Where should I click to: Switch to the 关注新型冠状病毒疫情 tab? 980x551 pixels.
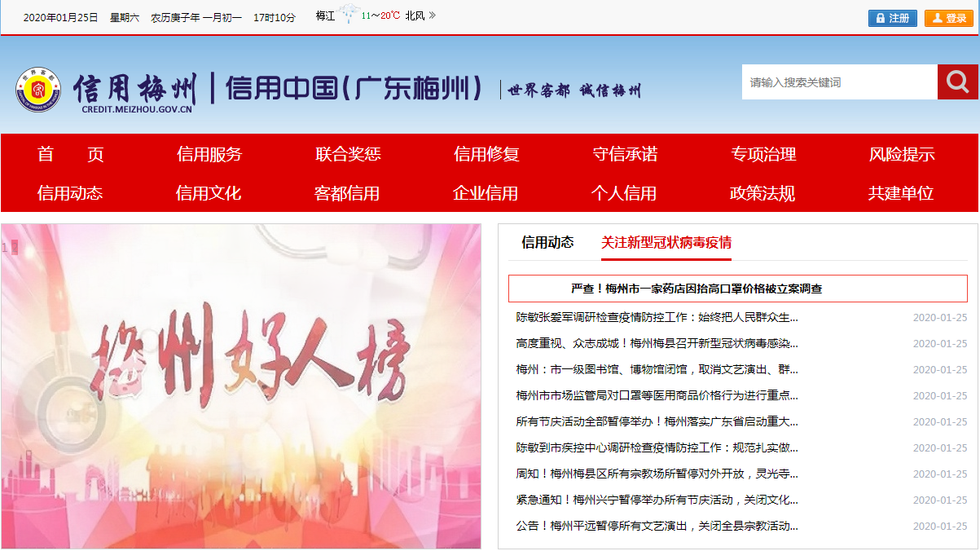pyautogui.click(x=666, y=242)
